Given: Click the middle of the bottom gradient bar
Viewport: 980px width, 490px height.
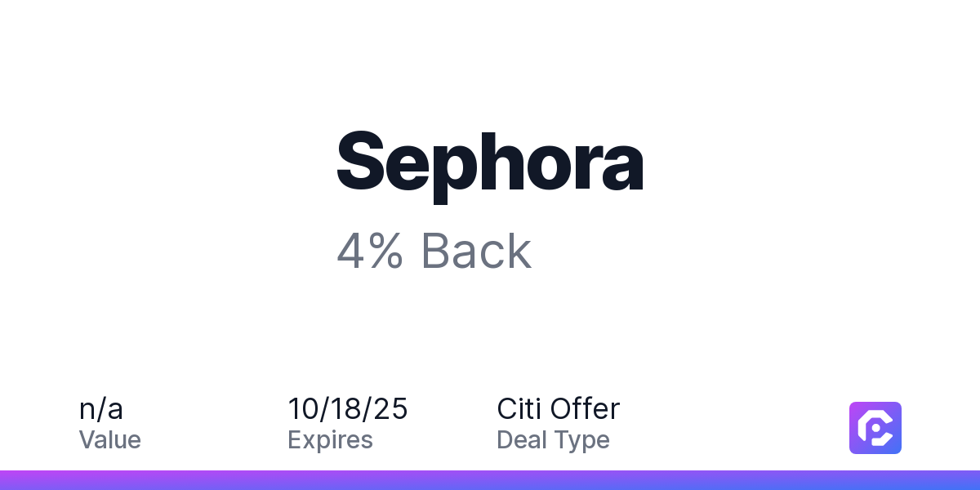Looking at the screenshot, I should (490, 480).
